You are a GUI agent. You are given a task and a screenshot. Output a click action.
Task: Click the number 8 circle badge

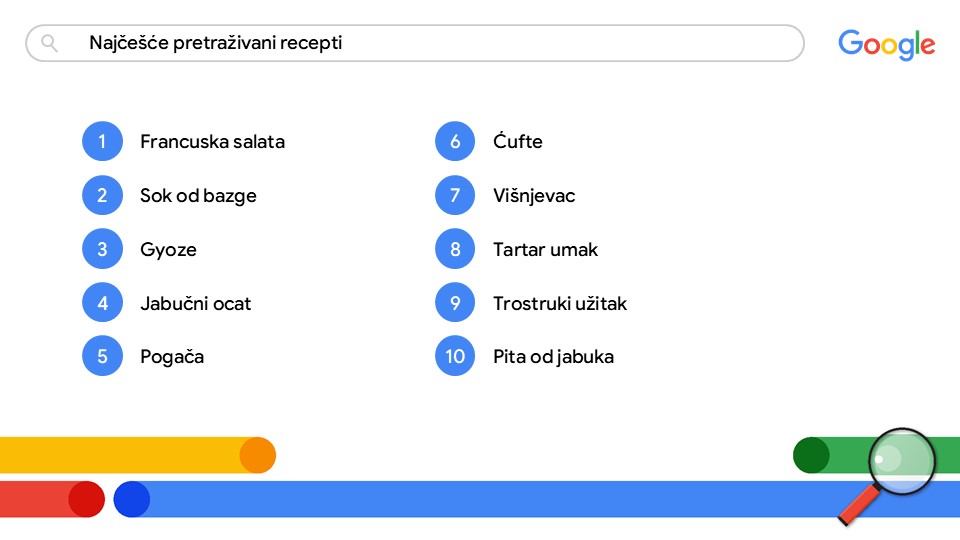point(455,249)
